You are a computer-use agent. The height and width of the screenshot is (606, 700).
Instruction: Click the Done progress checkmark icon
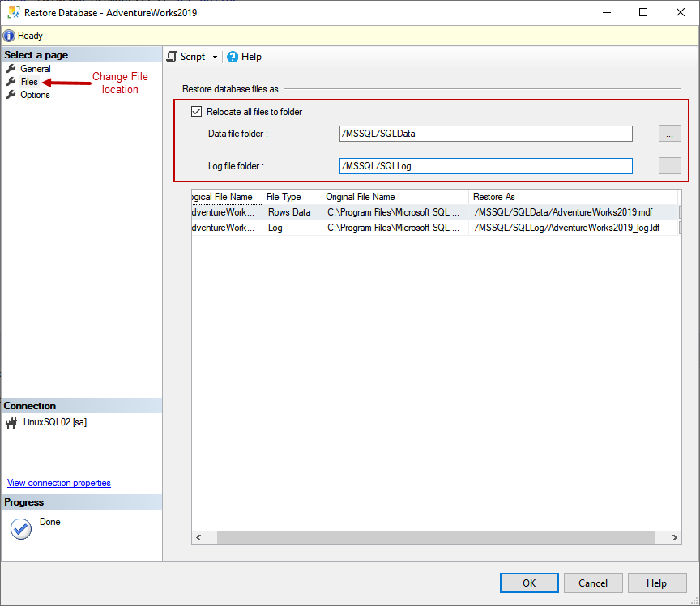pyautogui.click(x=21, y=529)
